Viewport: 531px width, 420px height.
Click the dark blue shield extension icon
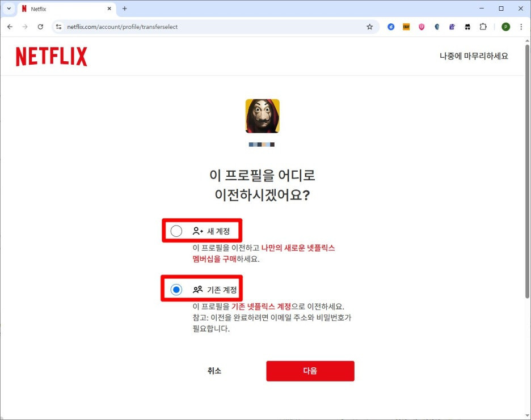pyautogui.click(x=437, y=27)
